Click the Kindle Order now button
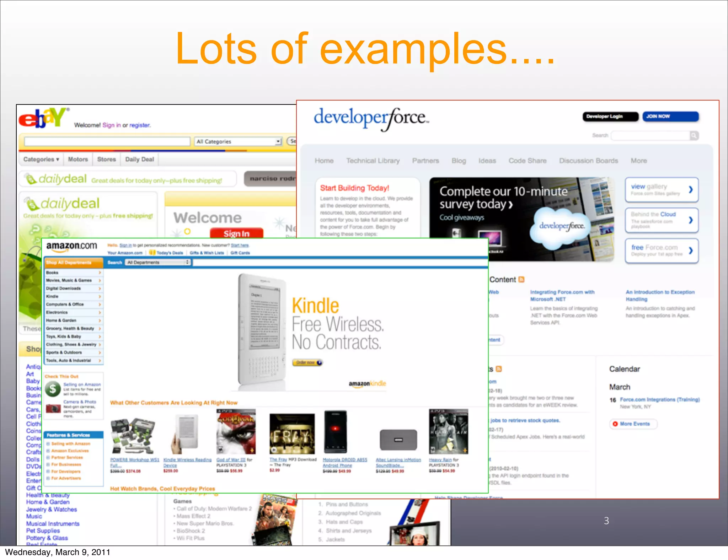728x560 pixels. pyautogui.click(x=307, y=362)
